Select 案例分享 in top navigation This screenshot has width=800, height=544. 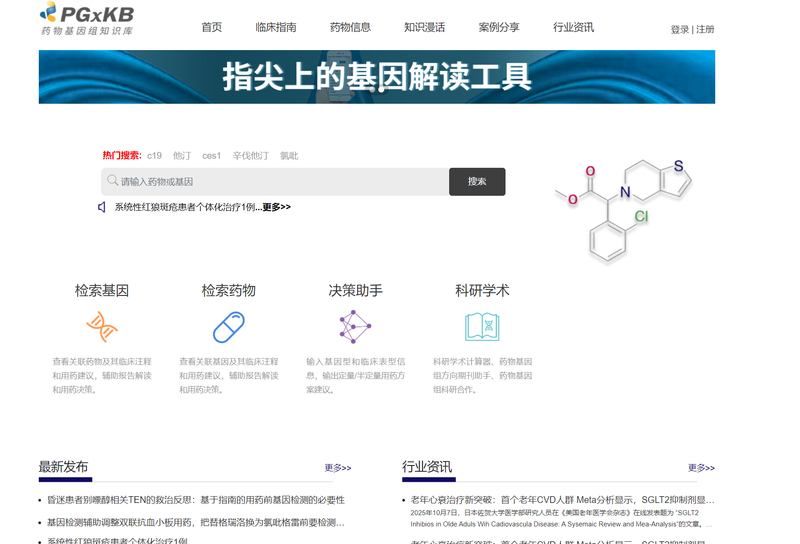click(499, 28)
